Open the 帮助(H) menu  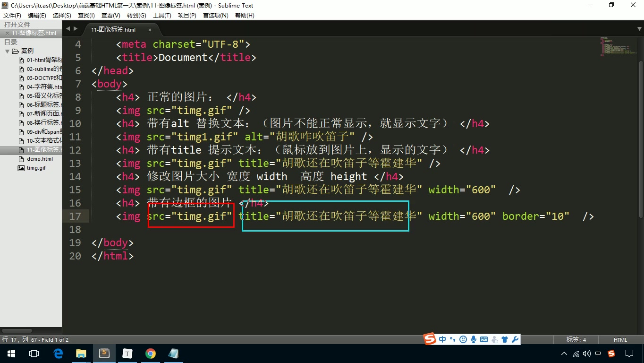pos(245,16)
